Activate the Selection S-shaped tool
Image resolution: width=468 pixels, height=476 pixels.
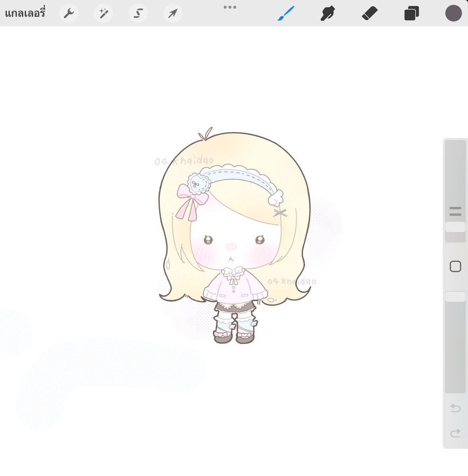pyautogui.click(x=138, y=14)
